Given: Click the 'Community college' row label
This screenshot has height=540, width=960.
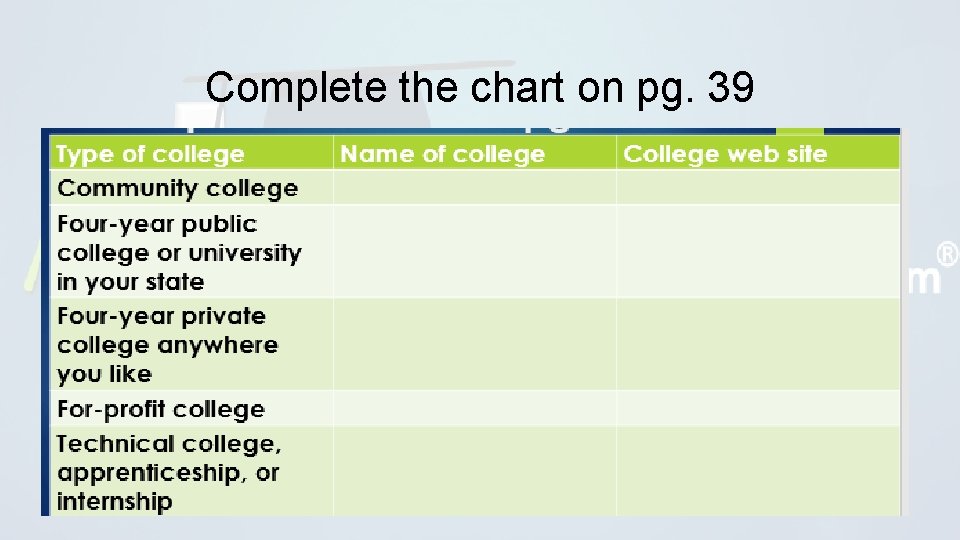Looking at the screenshot, I should [191, 187].
